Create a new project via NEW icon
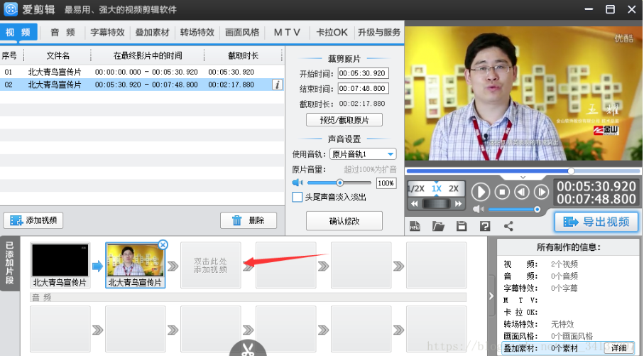Viewport: 644px width, 356px height. click(x=415, y=226)
